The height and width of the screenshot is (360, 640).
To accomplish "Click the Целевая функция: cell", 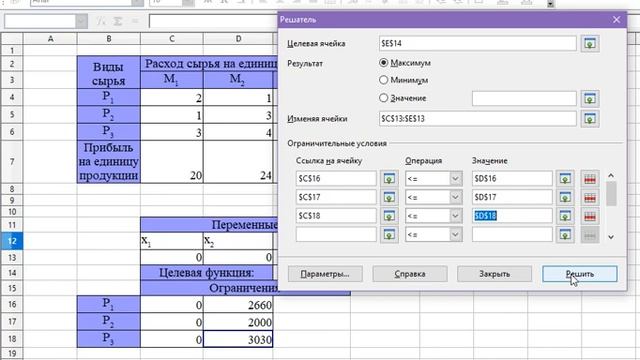I will click(x=207, y=273).
